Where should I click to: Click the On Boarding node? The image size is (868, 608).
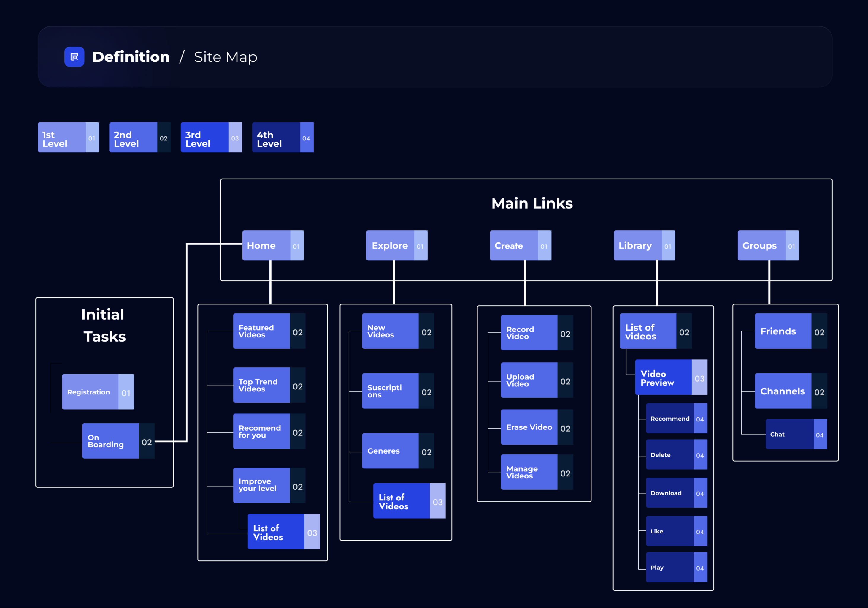(x=118, y=441)
